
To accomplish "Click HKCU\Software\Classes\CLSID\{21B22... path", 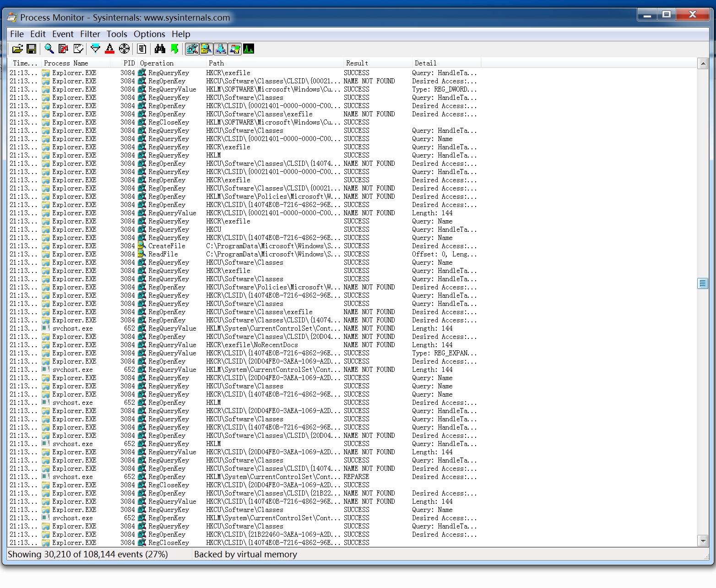I will click(273, 493).
